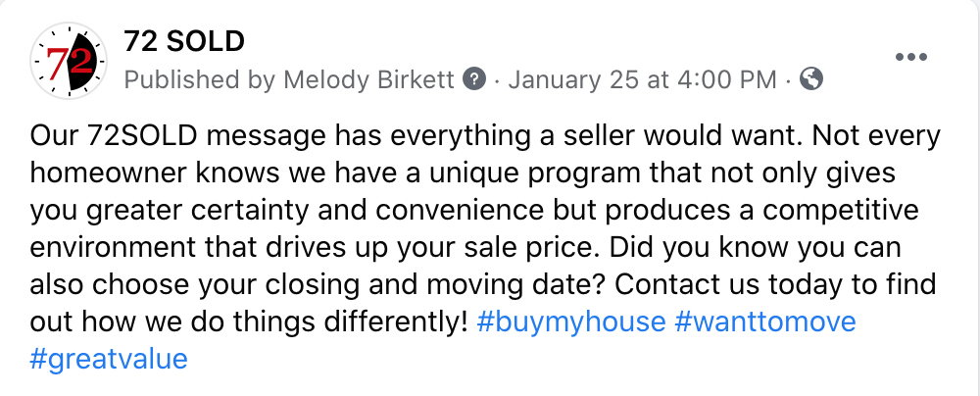The image size is (980, 396).
Task: Click the Melody Birkett publisher name
Action: 368,80
